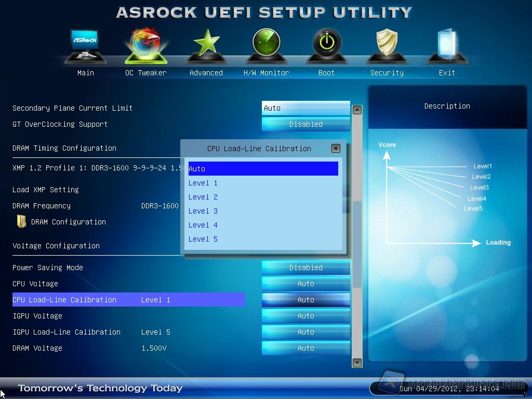
Task: Click the ASRock Main monitor icon
Action: pos(85,47)
